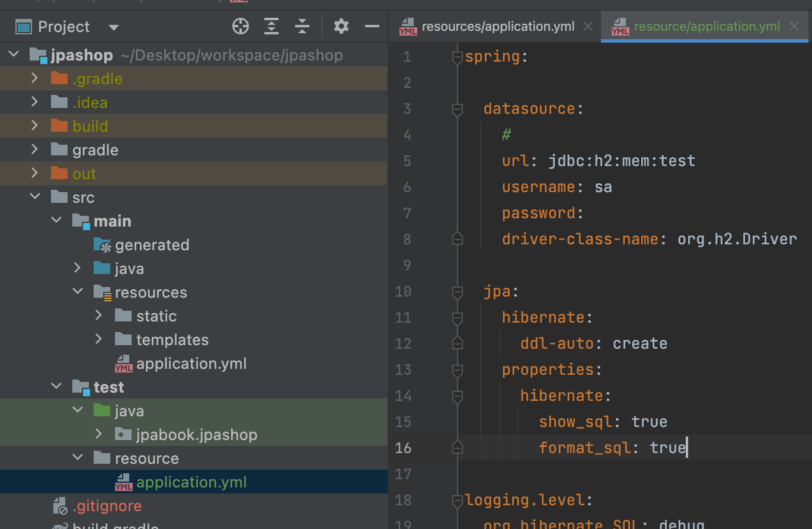This screenshot has width=812, height=529.
Task: Fold the properties block at line 13
Action: pyautogui.click(x=457, y=370)
